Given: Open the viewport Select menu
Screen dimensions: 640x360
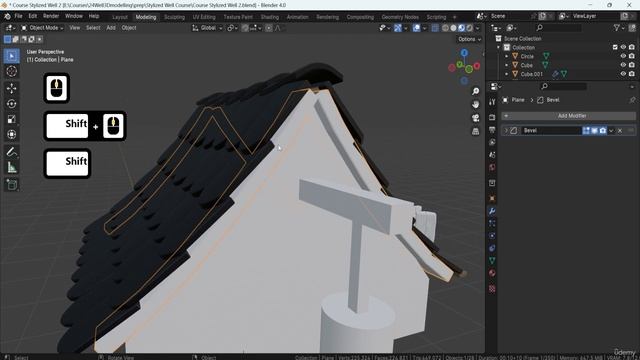Looking at the screenshot, I should click(93, 28).
